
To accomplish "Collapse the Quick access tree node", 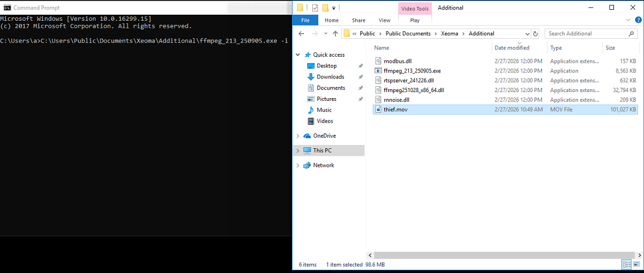I will coord(298,54).
